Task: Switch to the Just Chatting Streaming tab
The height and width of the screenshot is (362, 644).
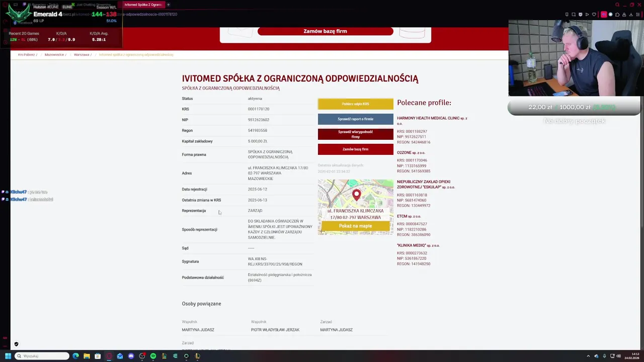Action: (x=93, y=5)
